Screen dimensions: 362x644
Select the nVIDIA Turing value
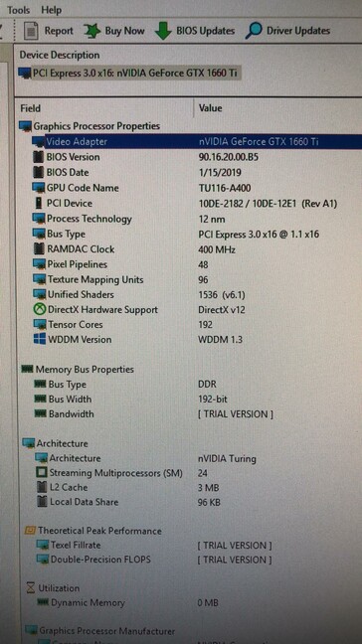coord(227,458)
